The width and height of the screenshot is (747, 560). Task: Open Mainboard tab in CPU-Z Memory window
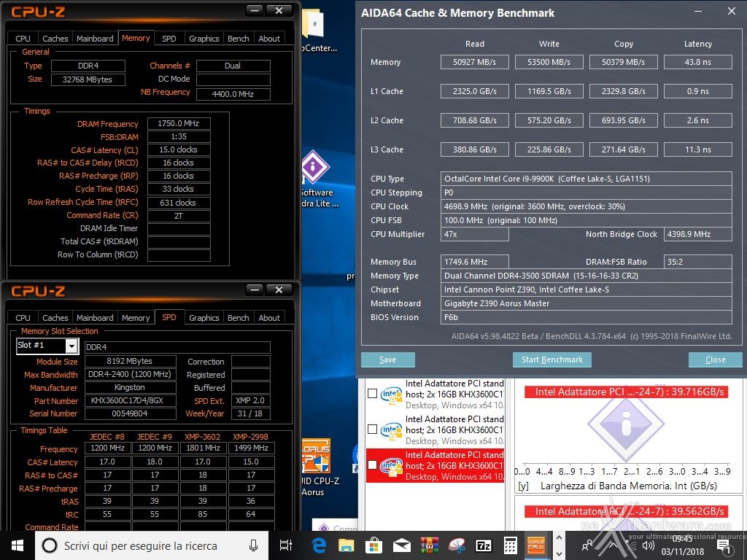pyautogui.click(x=95, y=39)
